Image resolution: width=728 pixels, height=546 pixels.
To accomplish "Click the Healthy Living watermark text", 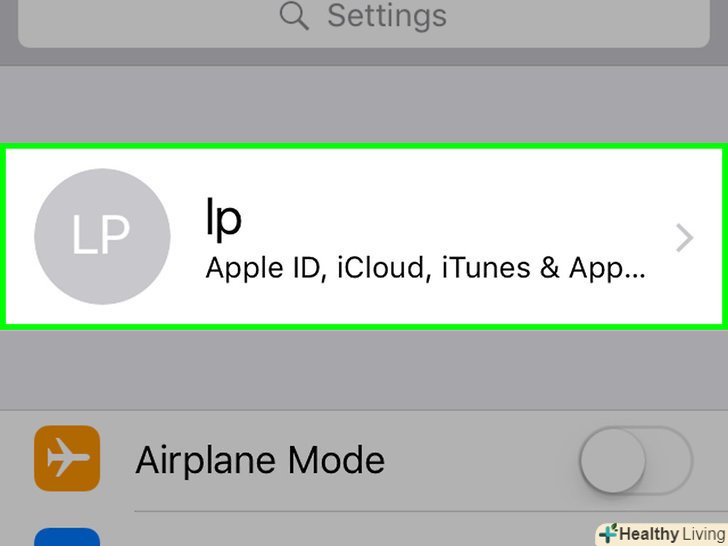I will [672, 534].
